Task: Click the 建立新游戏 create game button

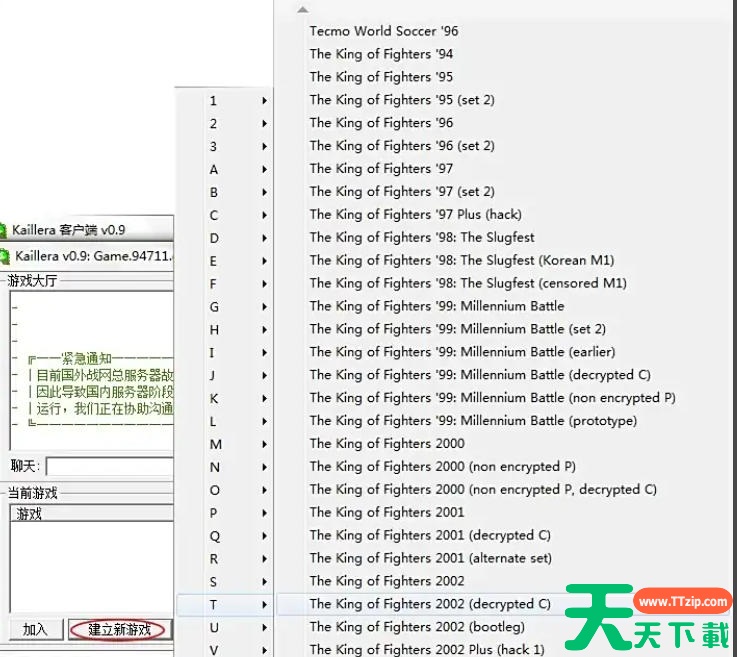Action: (x=120, y=629)
